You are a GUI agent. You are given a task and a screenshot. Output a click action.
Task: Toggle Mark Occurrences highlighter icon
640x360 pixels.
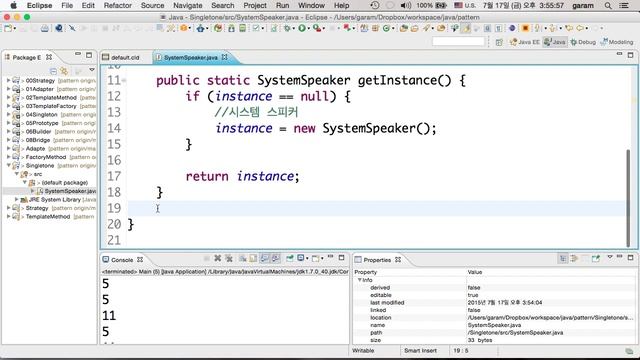click(x=466, y=28)
